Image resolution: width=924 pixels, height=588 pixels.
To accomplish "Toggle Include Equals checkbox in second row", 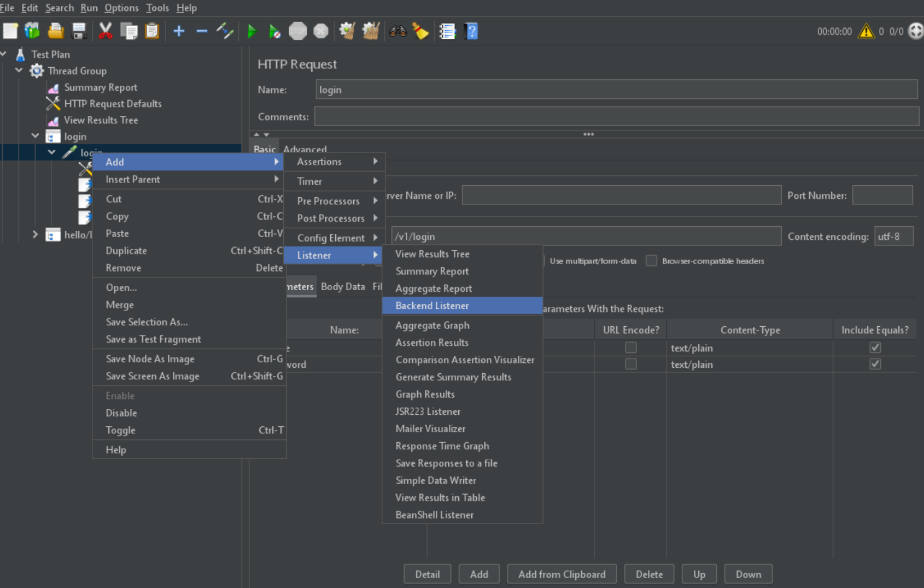I will click(875, 364).
